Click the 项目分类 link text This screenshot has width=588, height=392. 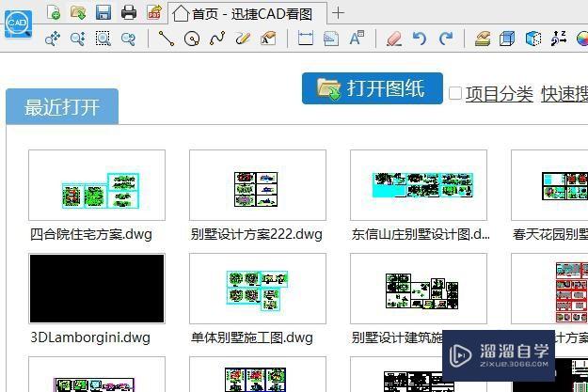(x=500, y=94)
